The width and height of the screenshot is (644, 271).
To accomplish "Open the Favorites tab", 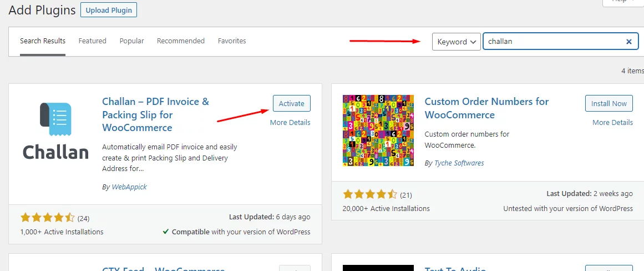I will click(x=232, y=41).
